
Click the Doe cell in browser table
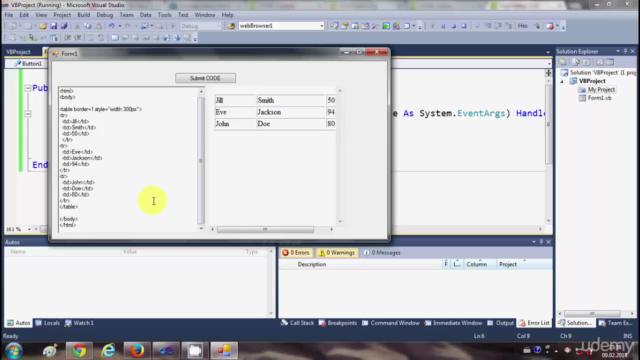point(291,124)
